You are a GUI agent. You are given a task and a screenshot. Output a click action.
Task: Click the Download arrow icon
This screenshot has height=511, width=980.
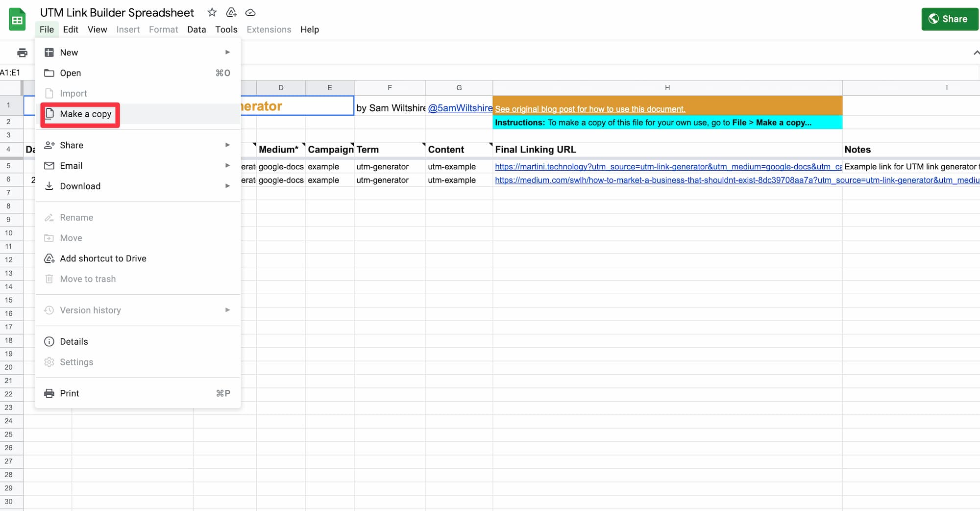(x=49, y=186)
